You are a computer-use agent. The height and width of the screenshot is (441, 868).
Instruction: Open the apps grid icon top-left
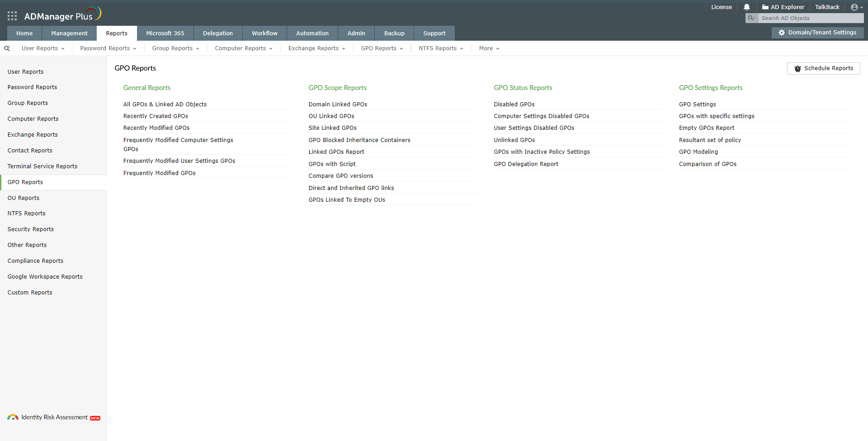click(x=12, y=16)
